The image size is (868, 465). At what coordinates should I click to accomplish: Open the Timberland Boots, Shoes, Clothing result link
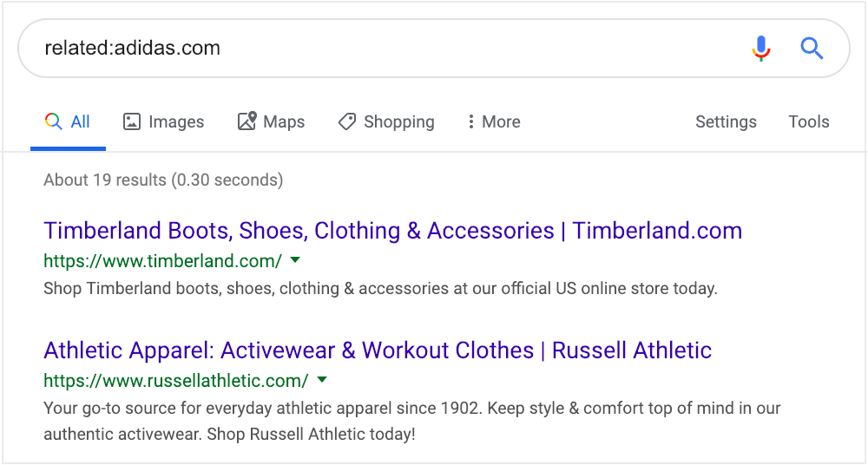393,231
